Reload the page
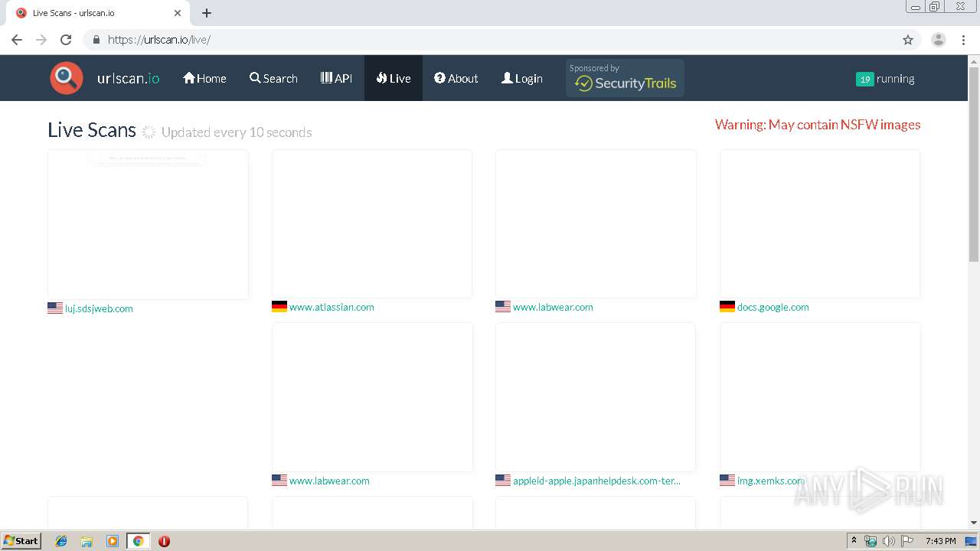The width and height of the screenshot is (980, 551). tap(66, 40)
